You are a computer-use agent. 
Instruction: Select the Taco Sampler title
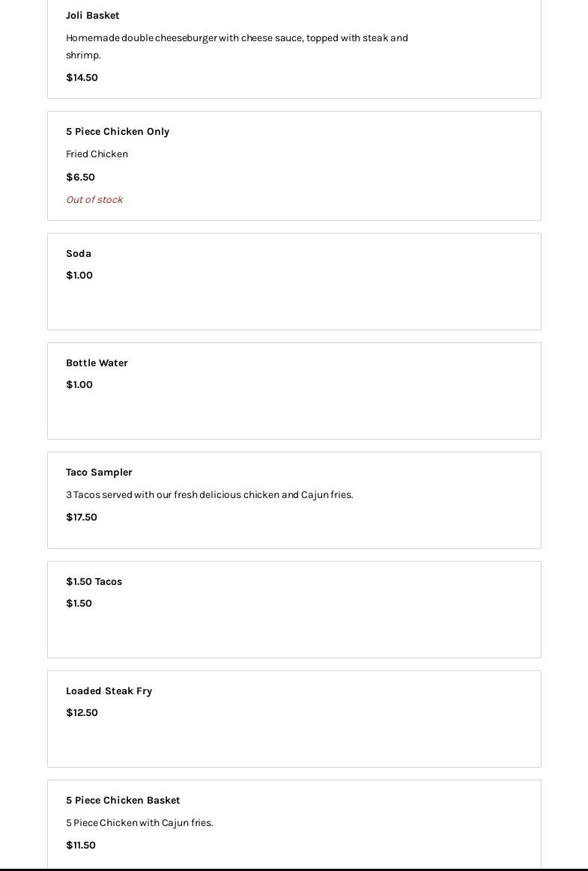coord(99,472)
